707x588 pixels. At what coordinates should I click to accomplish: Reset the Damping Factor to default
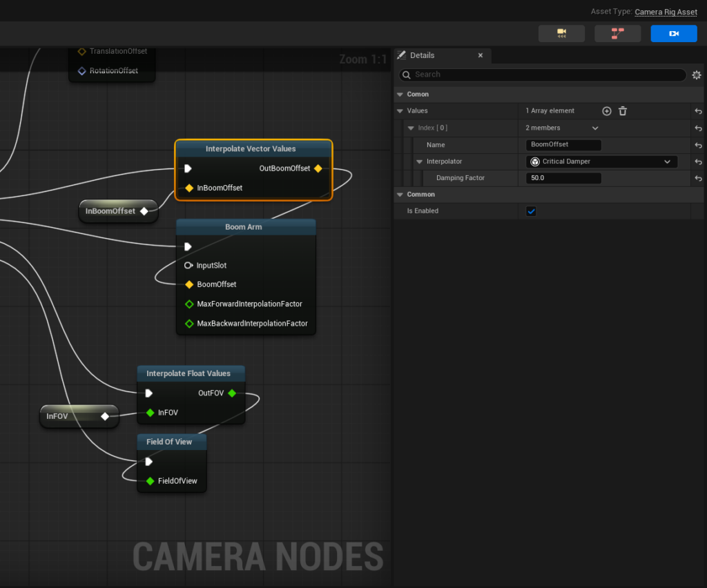click(699, 179)
